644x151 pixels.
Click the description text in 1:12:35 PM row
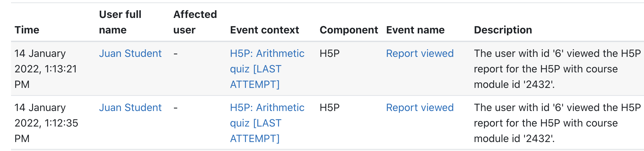click(557, 123)
